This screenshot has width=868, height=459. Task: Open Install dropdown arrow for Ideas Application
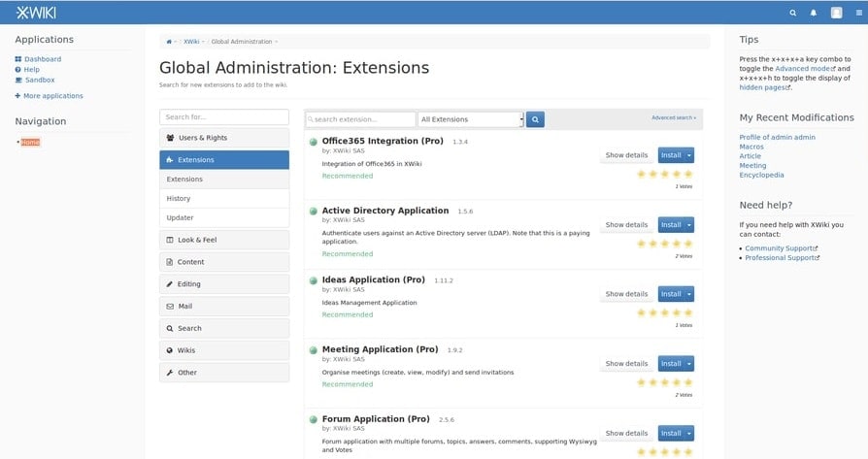tap(689, 294)
